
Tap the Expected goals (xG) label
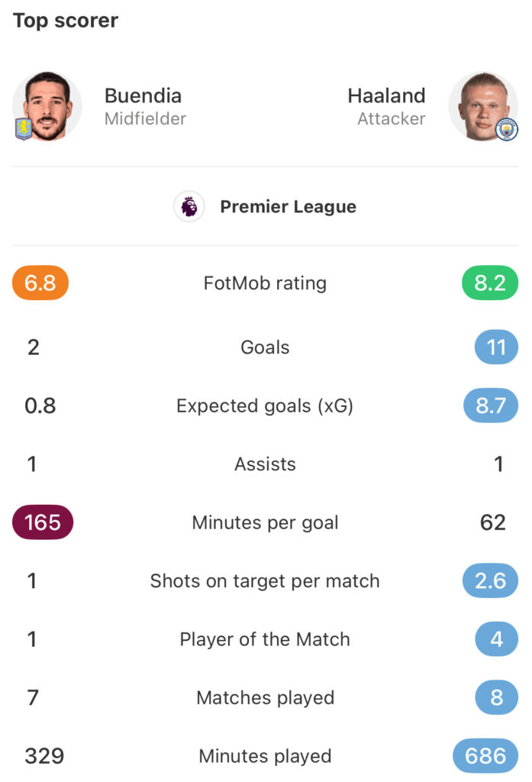265,406
